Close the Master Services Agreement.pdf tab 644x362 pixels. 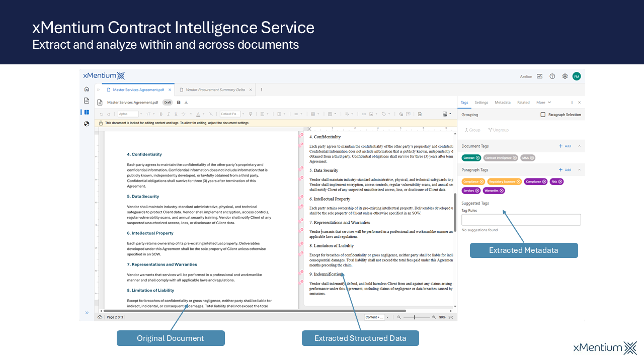[x=170, y=90]
